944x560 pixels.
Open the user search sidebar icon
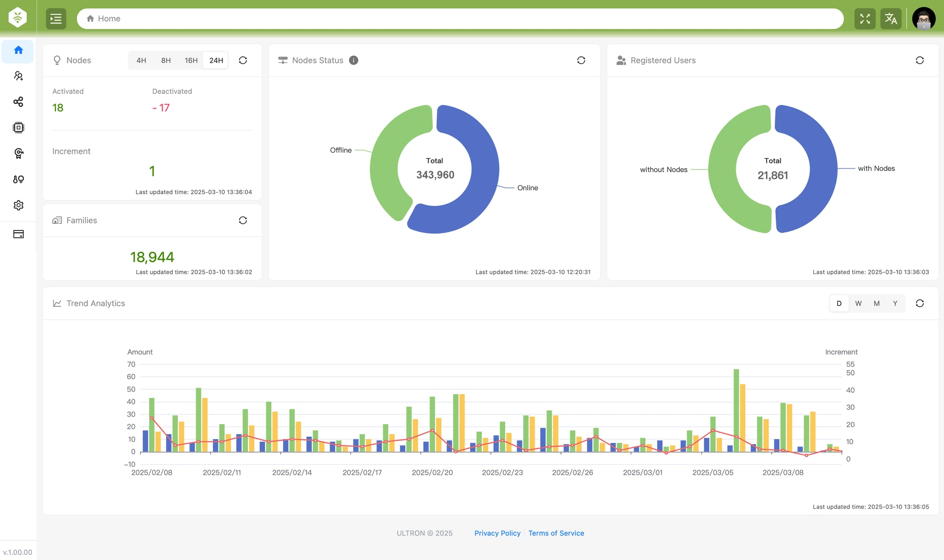(18, 76)
